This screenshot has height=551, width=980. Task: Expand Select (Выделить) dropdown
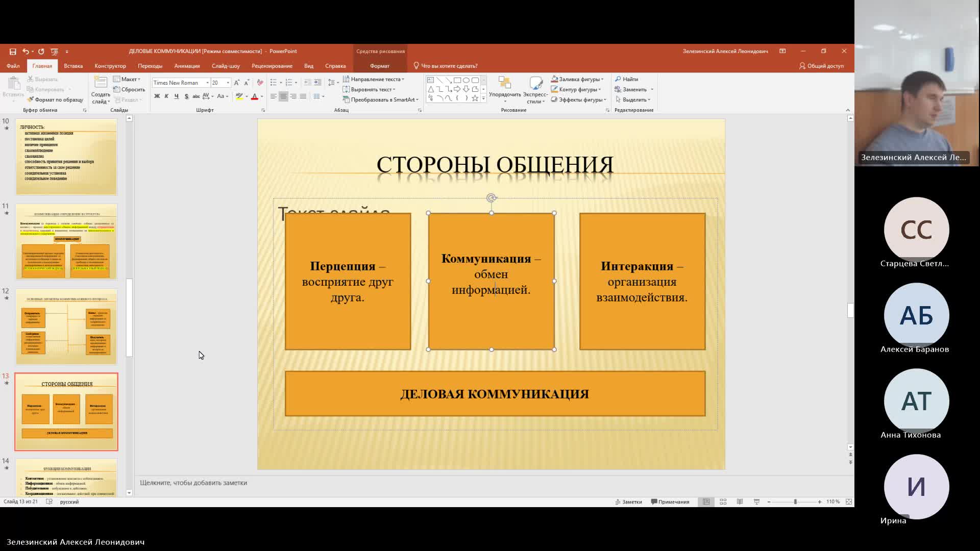point(633,99)
